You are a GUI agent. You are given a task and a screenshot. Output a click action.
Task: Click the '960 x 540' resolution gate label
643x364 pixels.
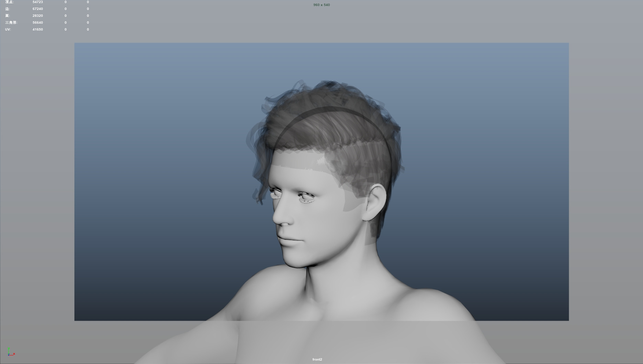(x=321, y=5)
